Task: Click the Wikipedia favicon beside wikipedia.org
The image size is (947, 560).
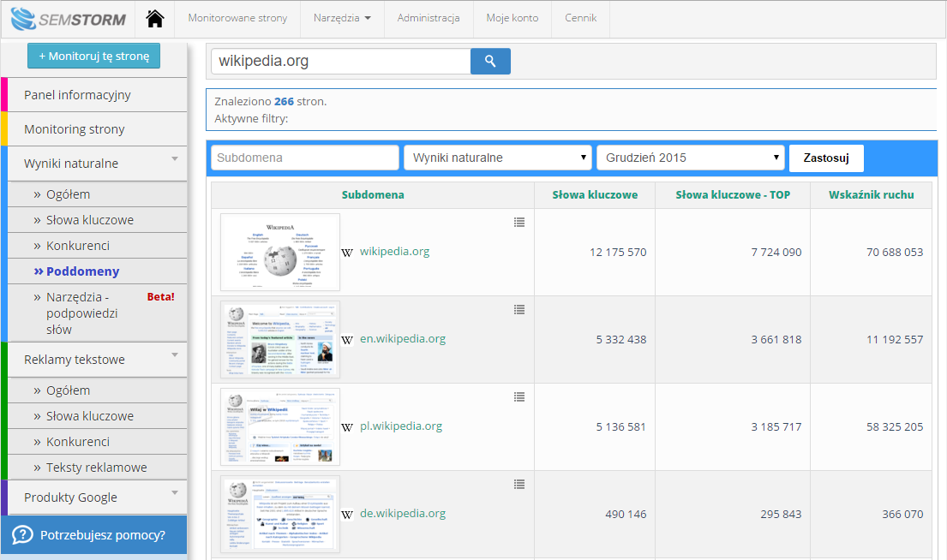Action: (x=347, y=253)
